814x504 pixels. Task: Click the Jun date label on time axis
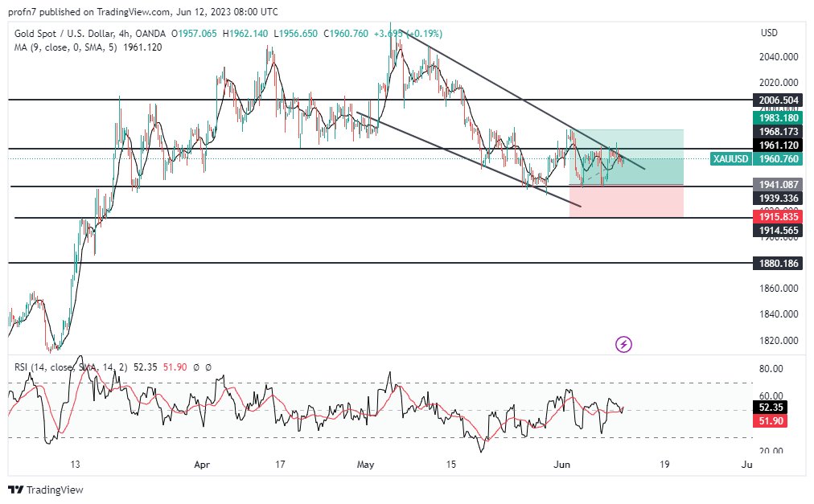coord(561,465)
